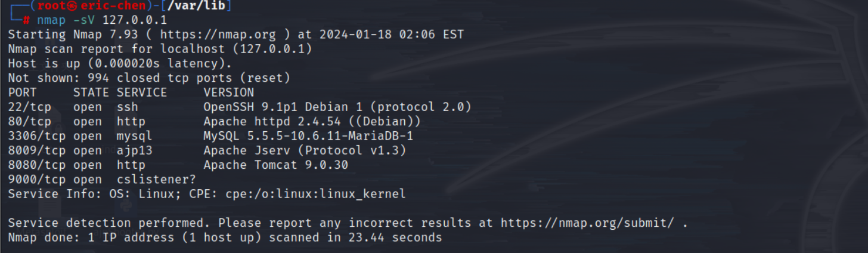Click the Apache Tomcat 9.0.30 version text
The width and height of the screenshot is (868, 253).
click(275, 165)
